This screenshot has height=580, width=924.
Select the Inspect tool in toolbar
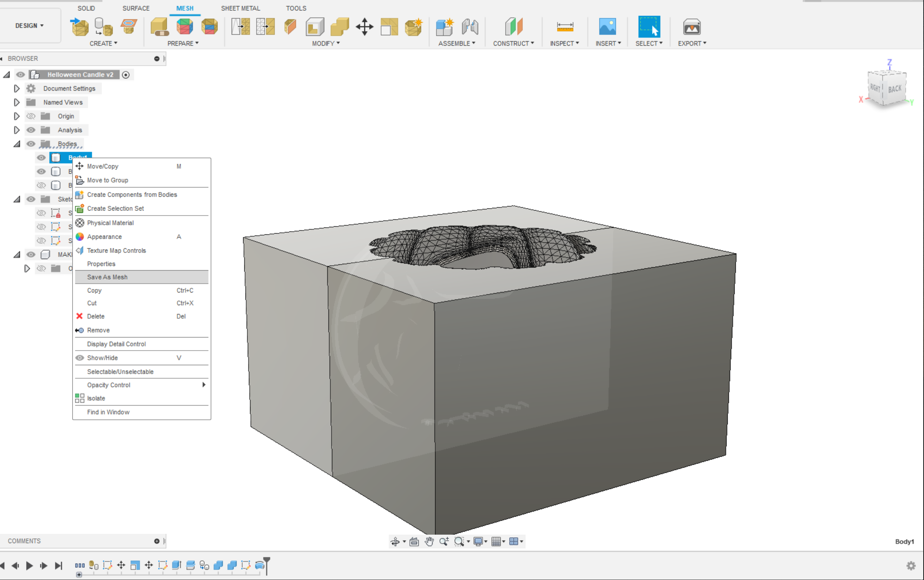click(564, 27)
